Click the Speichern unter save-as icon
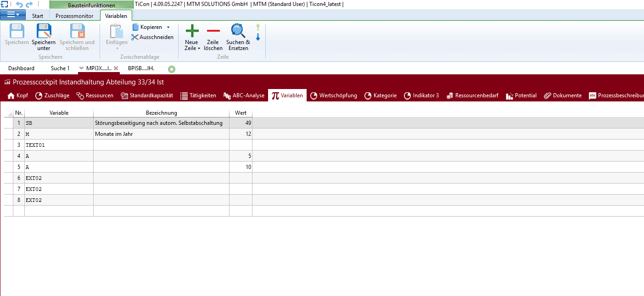 click(44, 31)
